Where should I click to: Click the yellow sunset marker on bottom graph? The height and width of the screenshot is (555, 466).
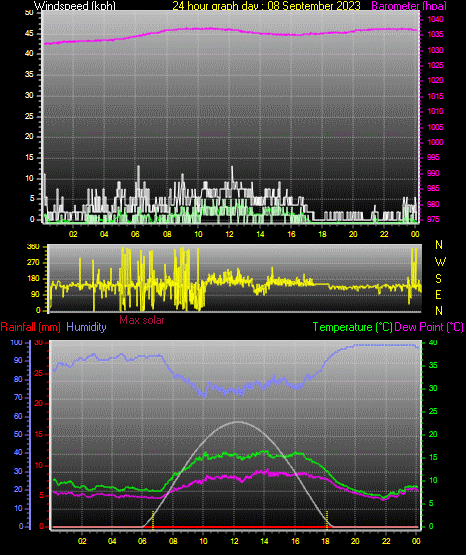pos(327,520)
